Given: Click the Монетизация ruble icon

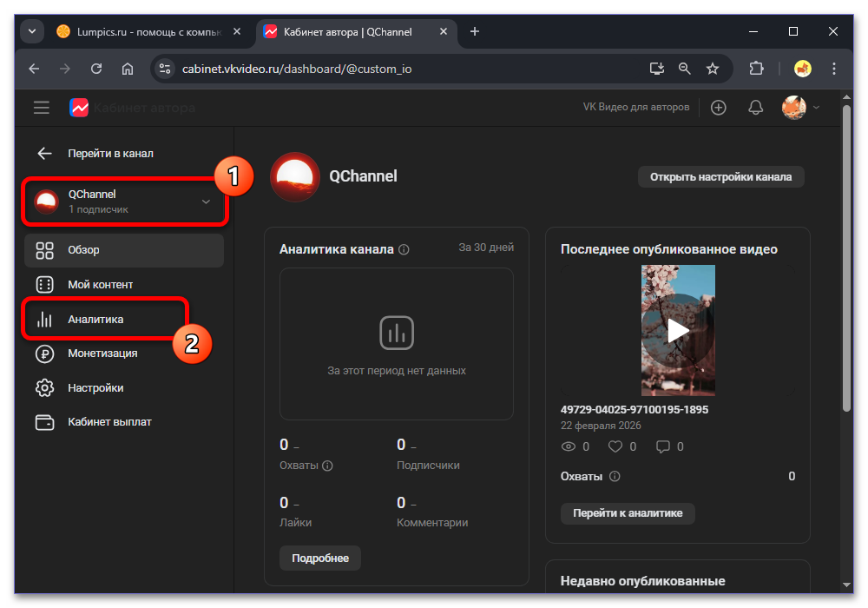Looking at the screenshot, I should tap(45, 354).
